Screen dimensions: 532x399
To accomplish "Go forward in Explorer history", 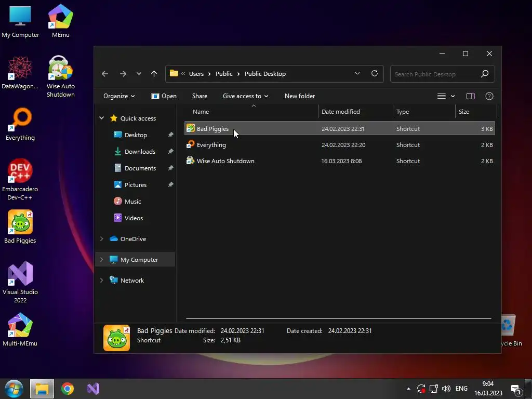I will [x=123, y=74].
